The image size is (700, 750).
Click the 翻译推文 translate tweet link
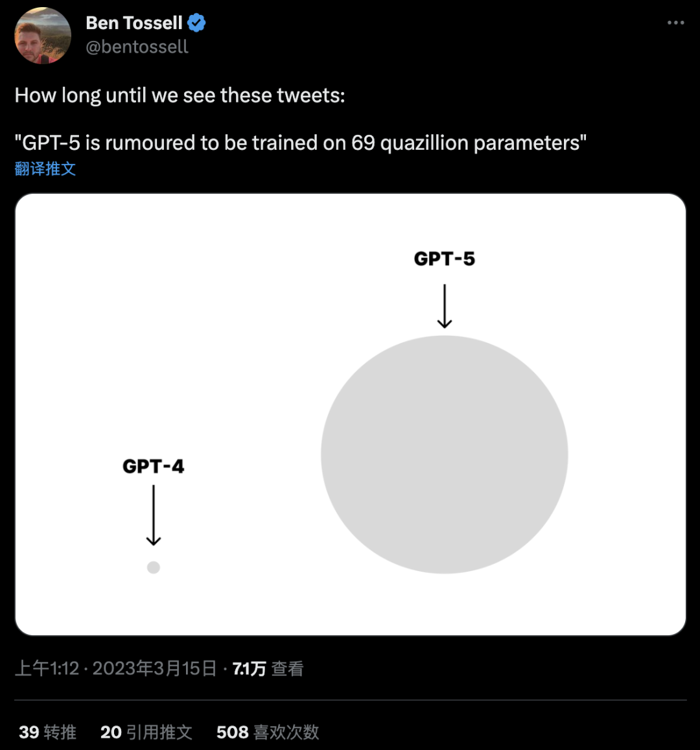click(x=45, y=169)
